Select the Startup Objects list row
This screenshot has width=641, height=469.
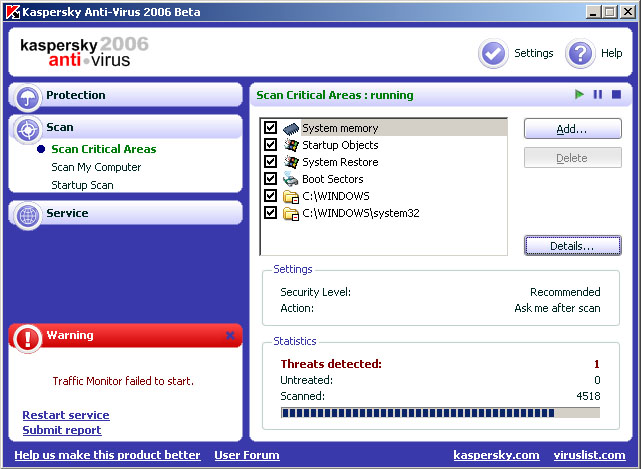point(384,145)
